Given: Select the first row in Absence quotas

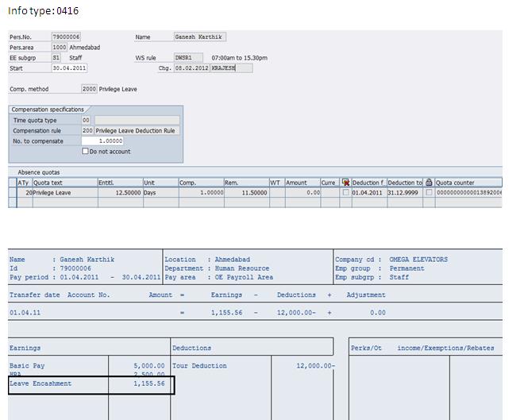Looking at the screenshot, I should pyautogui.click(x=13, y=193).
